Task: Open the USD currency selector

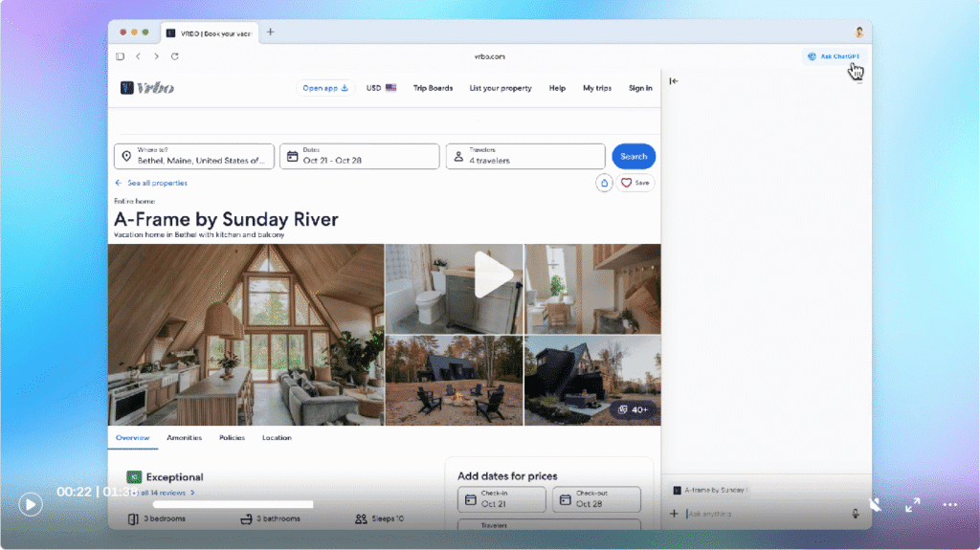Action: 381,88
